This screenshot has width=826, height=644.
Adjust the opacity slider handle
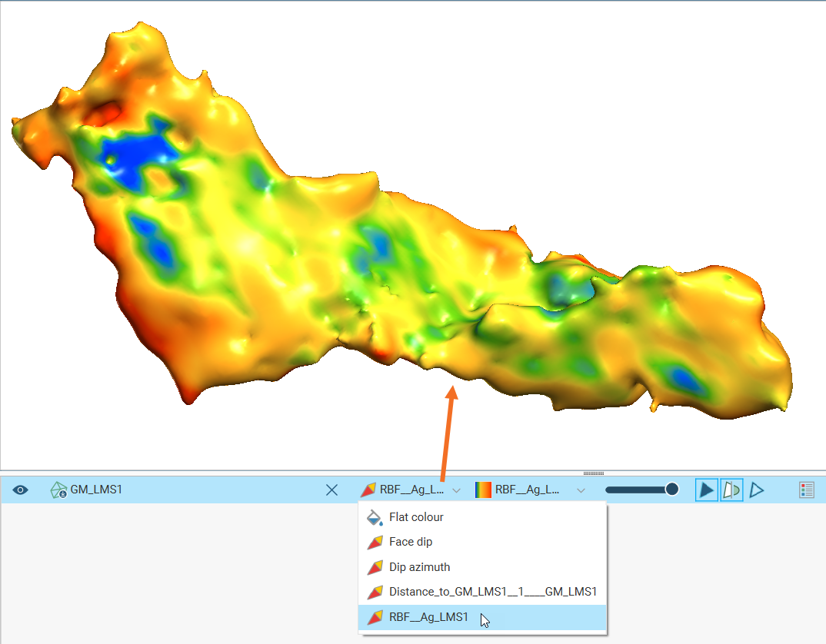pos(672,490)
